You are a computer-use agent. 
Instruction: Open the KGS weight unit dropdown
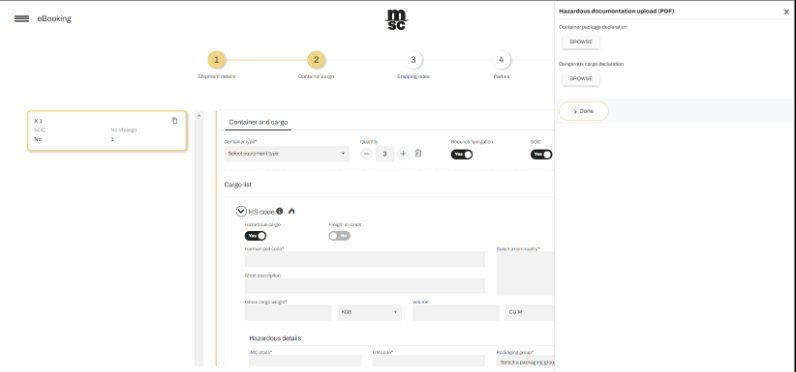[370, 312]
